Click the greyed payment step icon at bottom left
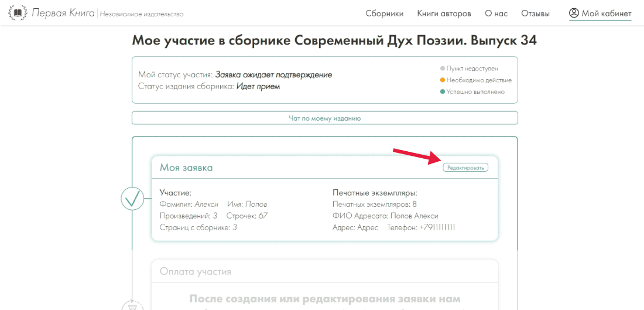 [x=133, y=305]
